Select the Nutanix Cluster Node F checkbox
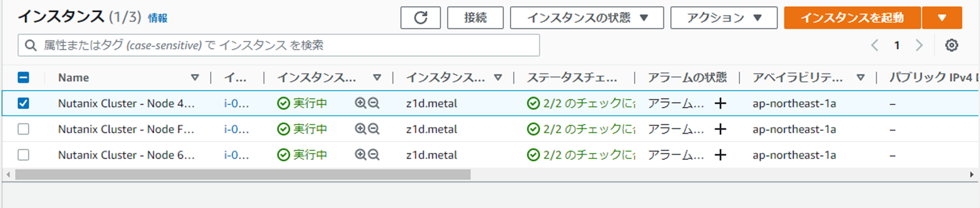980x208 pixels. tap(23, 129)
